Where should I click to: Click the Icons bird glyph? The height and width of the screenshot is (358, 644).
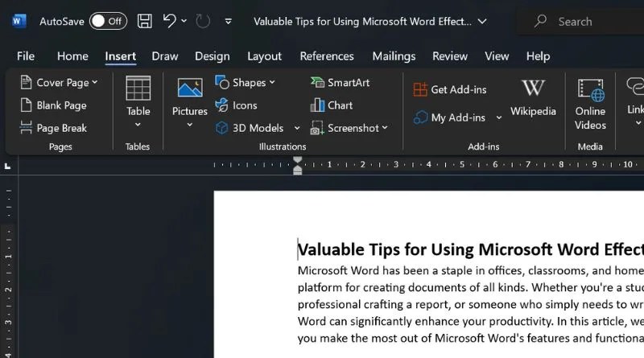point(222,105)
